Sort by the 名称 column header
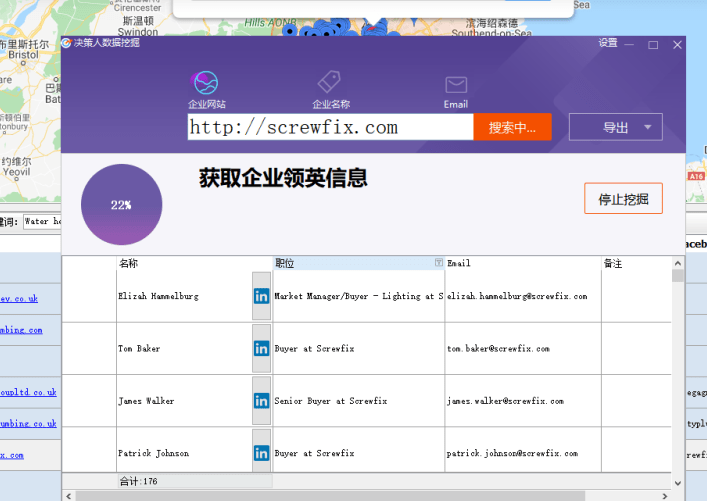Screen dimensions: 707x501 click(193, 263)
